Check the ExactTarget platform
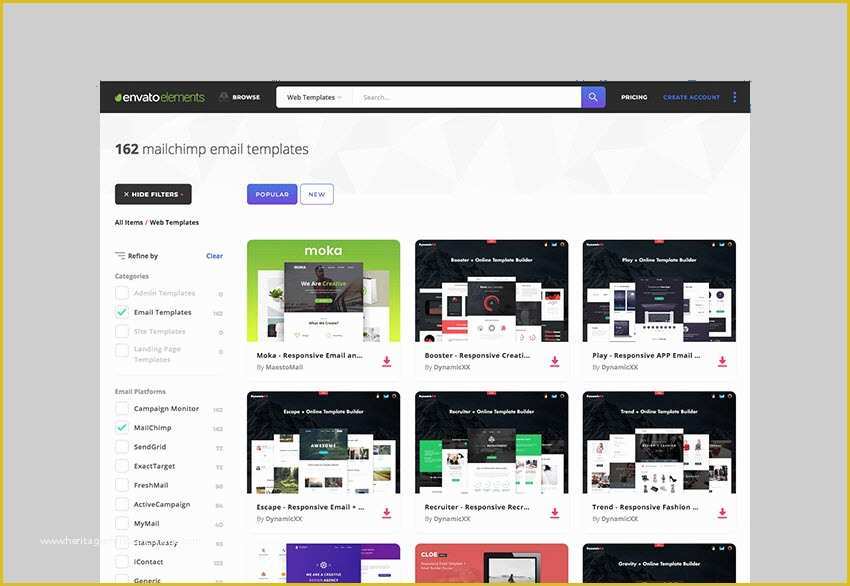This screenshot has width=850, height=586. coord(122,466)
